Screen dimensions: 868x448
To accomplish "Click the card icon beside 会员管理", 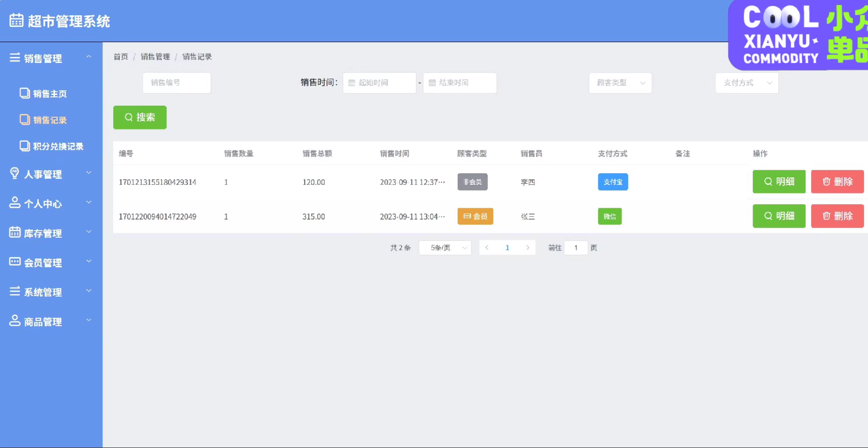I will click(15, 262).
